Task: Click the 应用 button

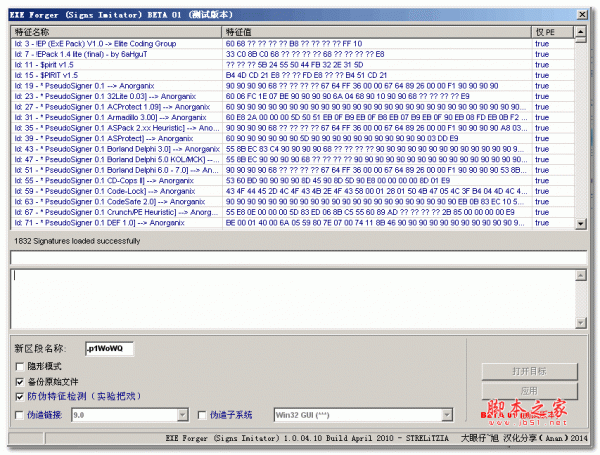Action: (529, 391)
